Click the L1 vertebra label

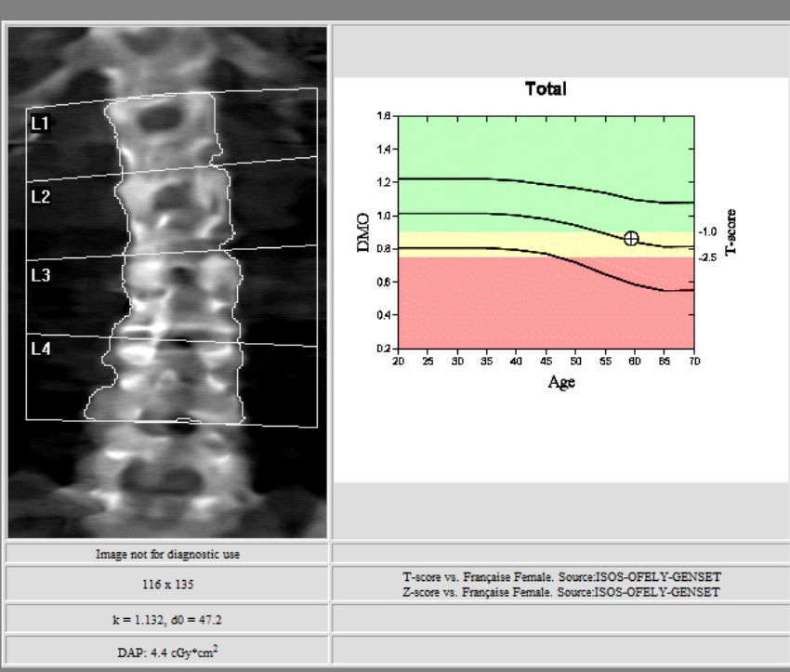click(x=41, y=124)
